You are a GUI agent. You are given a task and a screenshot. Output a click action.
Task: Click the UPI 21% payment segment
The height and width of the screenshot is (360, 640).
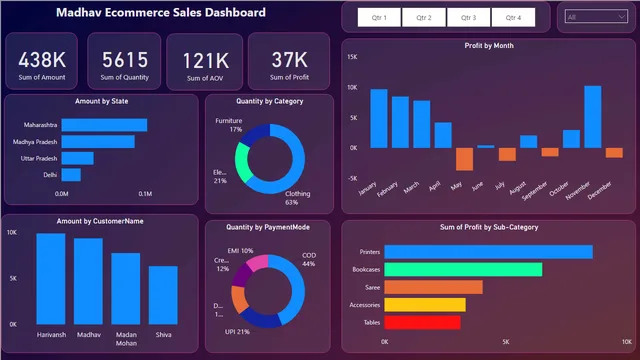(261, 319)
